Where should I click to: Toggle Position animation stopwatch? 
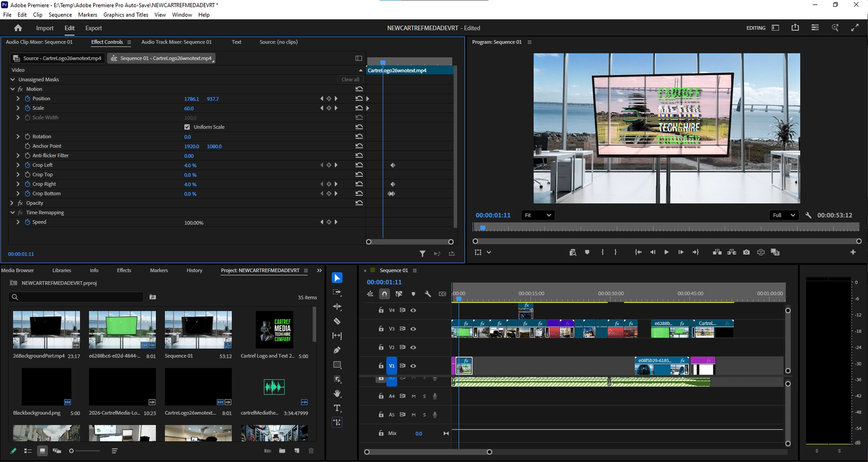click(27, 99)
